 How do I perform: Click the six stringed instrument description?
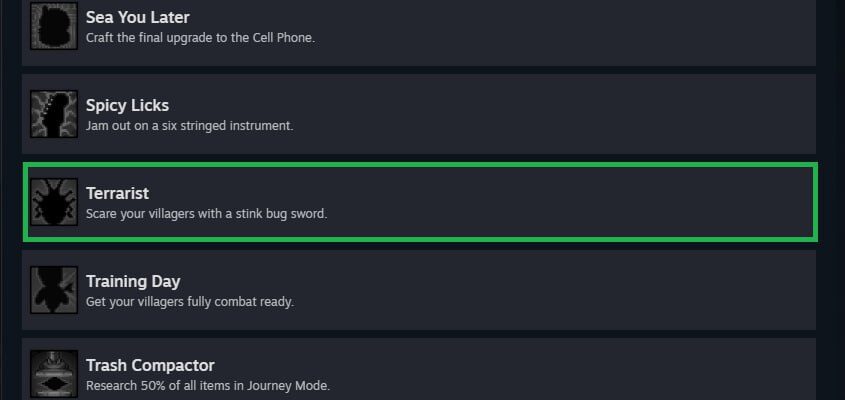point(190,126)
